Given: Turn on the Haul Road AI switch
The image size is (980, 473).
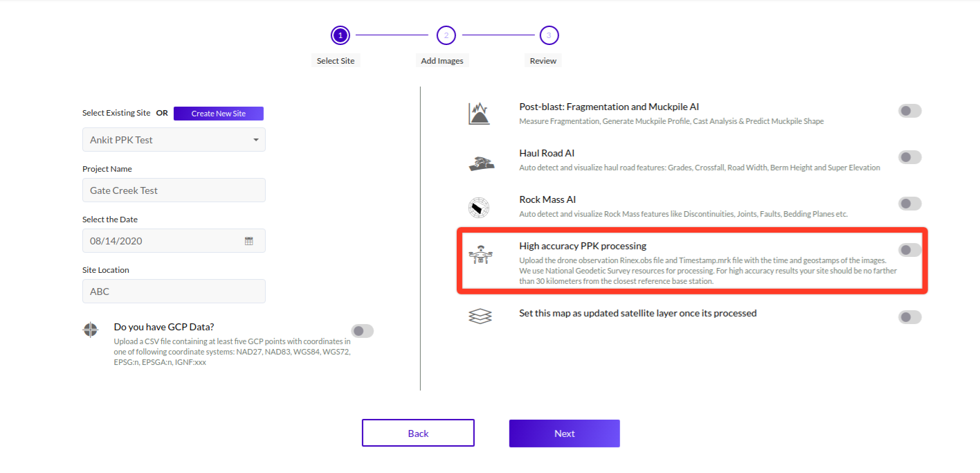Looking at the screenshot, I should pyautogui.click(x=909, y=157).
